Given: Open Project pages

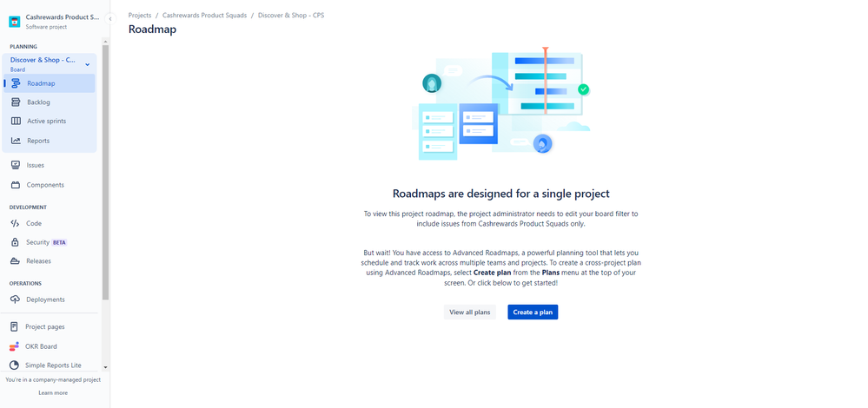Looking at the screenshot, I should point(50,326).
